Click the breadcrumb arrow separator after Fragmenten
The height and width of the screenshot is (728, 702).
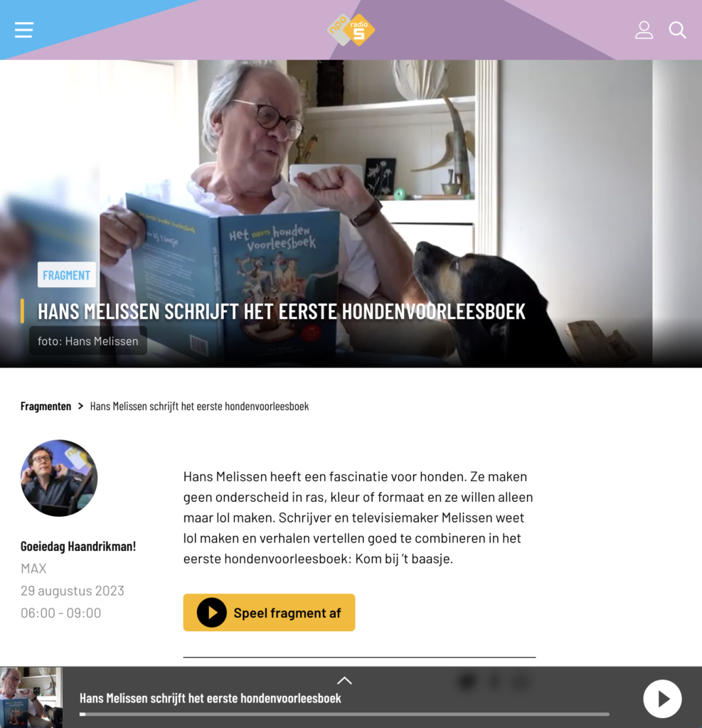(x=81, y=406)
